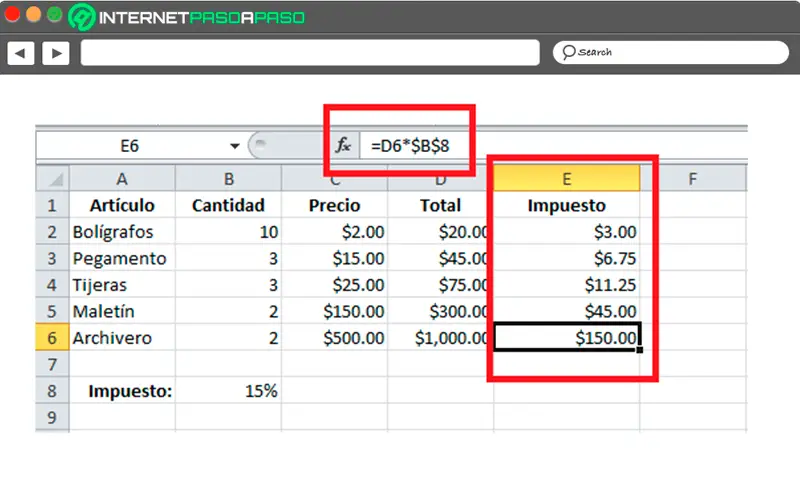Screen dimensions: 800x500
Task: Click the fx insert function icon
Action: [x=343, y=146]
